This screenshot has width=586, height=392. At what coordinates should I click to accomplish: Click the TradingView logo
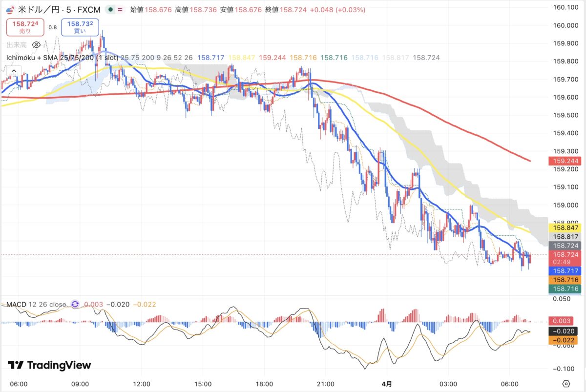point(49,365)
